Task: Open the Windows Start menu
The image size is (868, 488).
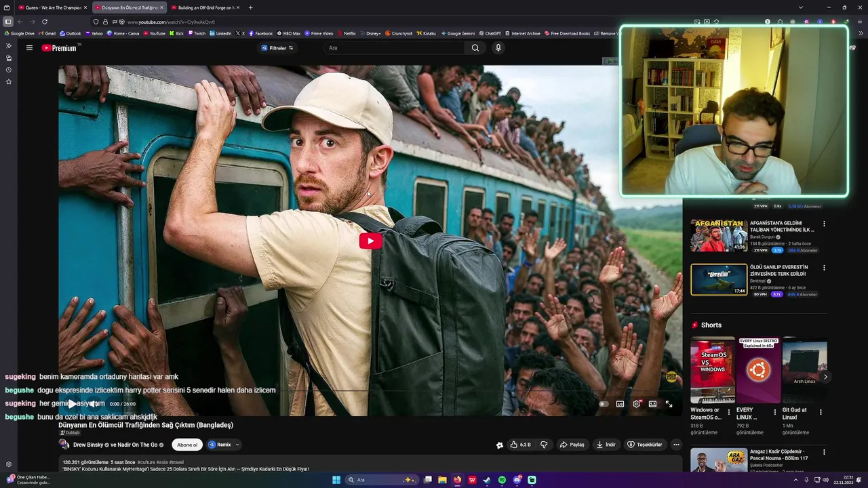Action: click(x=336, y=480)
